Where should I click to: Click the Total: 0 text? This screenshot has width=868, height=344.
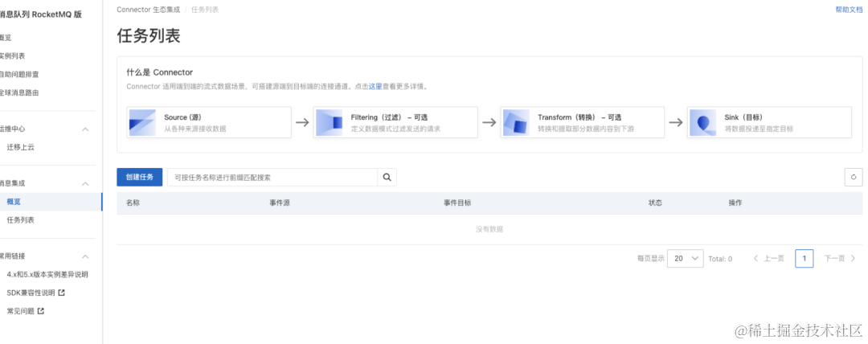point(720,259)
